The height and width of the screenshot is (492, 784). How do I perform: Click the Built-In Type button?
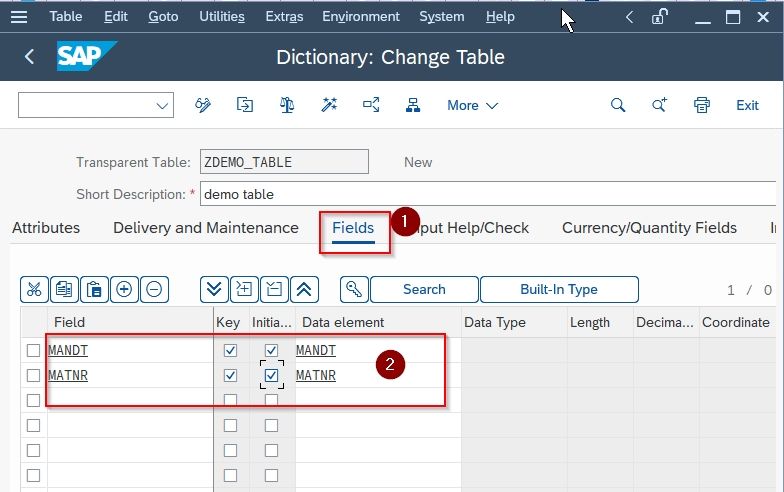point(559,290)
